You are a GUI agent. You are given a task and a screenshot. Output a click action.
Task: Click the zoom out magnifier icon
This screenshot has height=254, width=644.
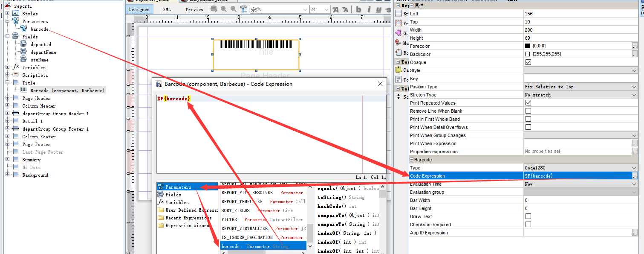(x=234, y=9)
